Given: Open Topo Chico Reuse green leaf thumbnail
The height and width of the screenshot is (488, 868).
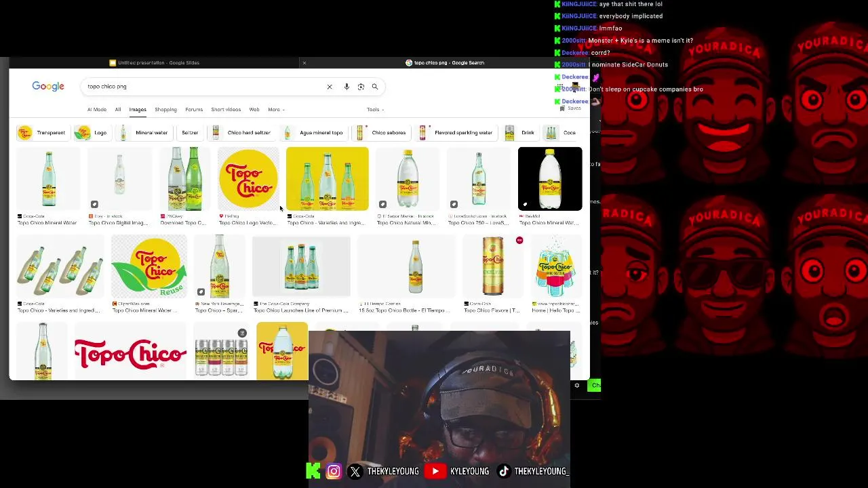Looking at the screenshot, I should (x=149, y=266).
